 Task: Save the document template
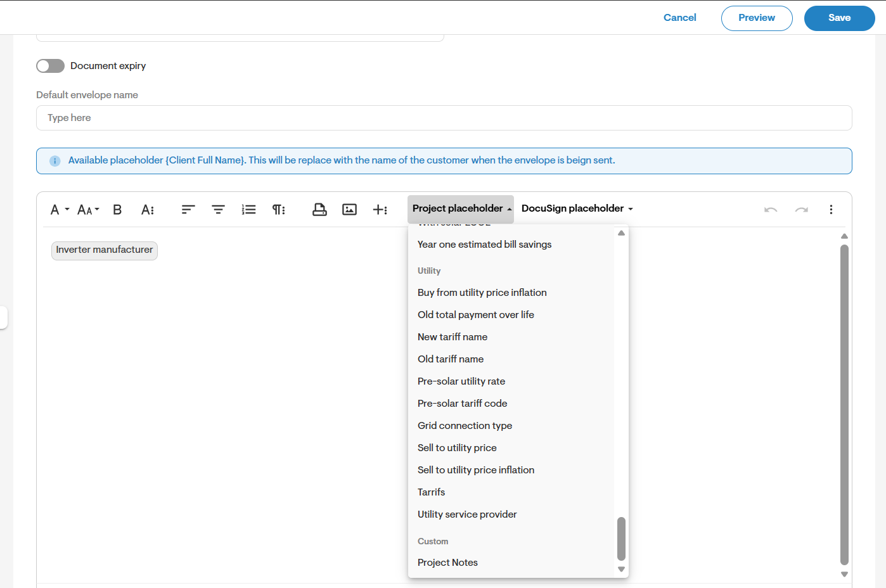coord(839,18)
